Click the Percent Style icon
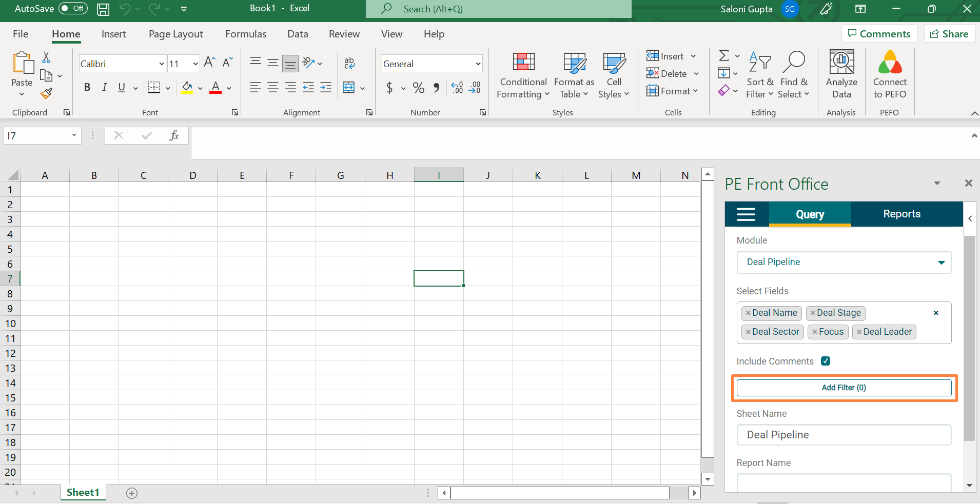This screenshot has width=980, height=504. (x=419, y=88)
